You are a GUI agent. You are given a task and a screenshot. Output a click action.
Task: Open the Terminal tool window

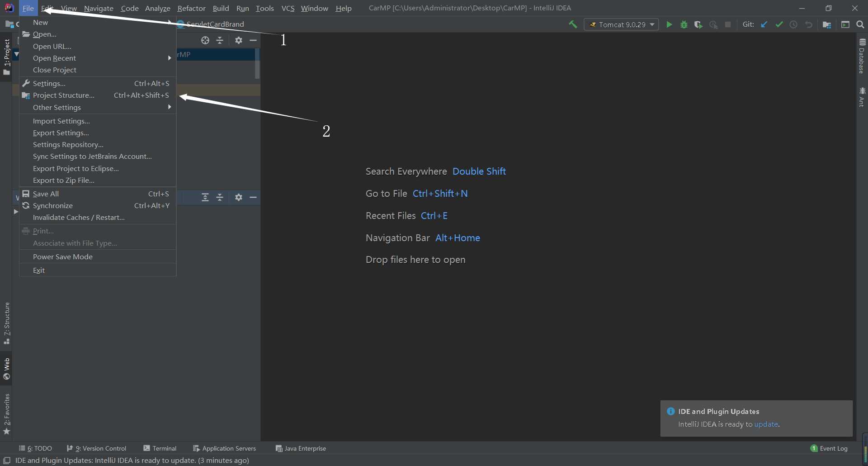coord(160,448)
